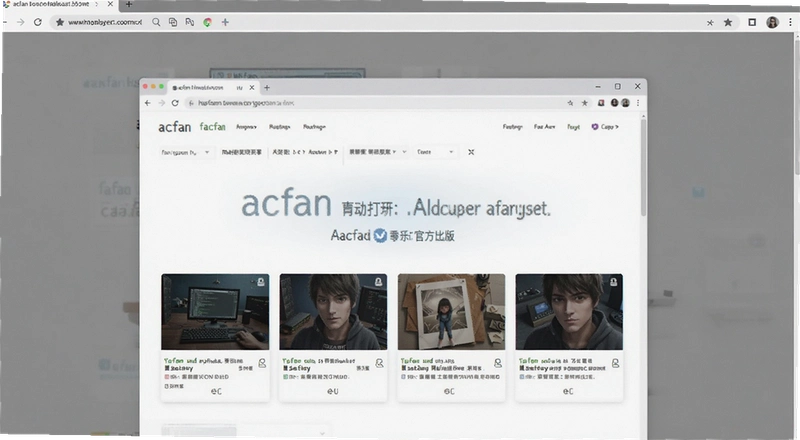
Task: Expand the filter dropdown before Caate
Action: (378, 152)
